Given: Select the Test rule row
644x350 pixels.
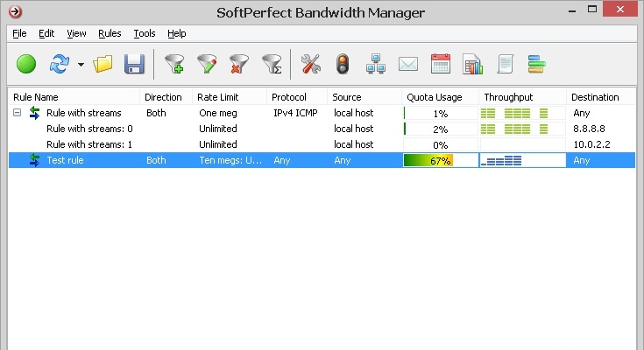Looking at the screenshot, I should pos(322,160).
